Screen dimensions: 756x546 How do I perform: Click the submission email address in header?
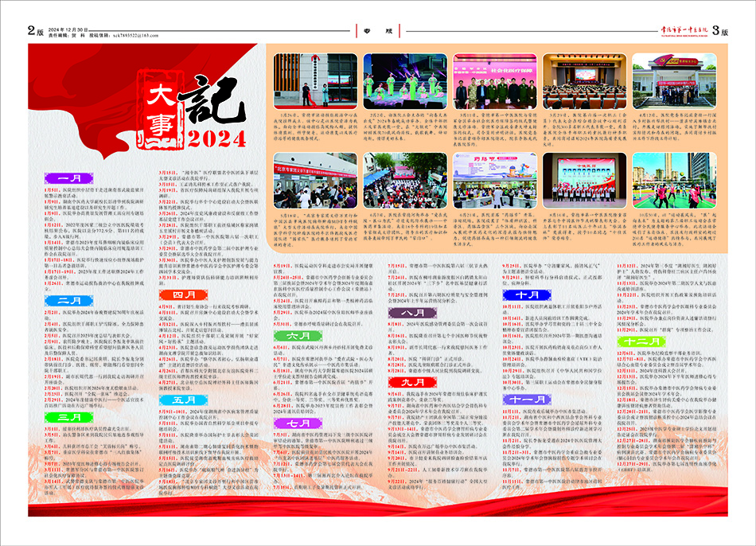[x=135, y=35]
